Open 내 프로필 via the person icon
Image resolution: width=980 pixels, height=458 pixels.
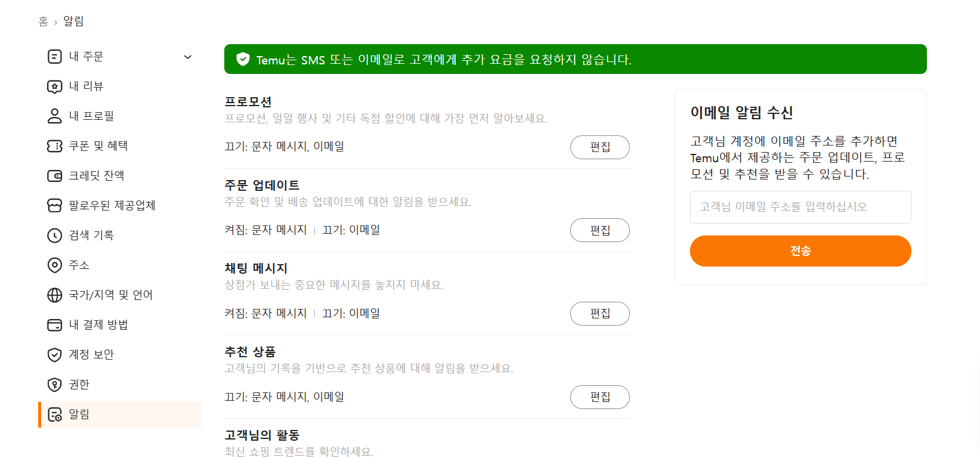tap(54, 116)
